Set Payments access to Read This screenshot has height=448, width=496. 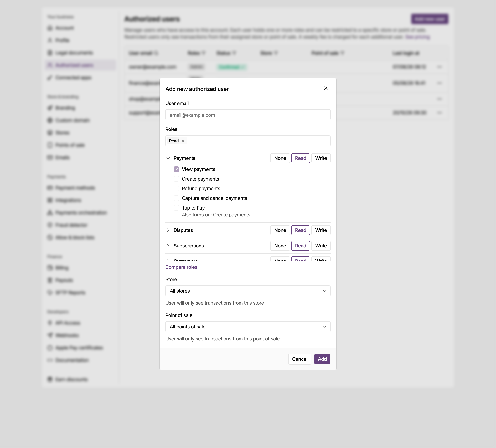300,158
